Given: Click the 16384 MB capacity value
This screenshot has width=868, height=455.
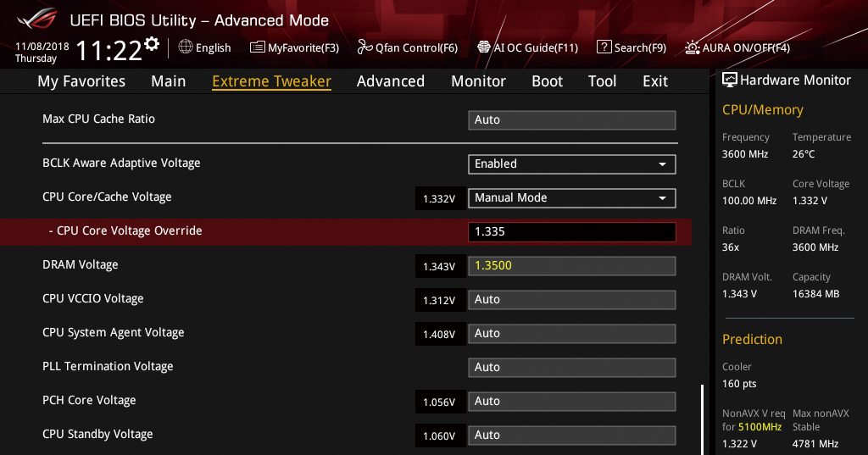Looking at the screenshot, I should [x=815, y=294].
